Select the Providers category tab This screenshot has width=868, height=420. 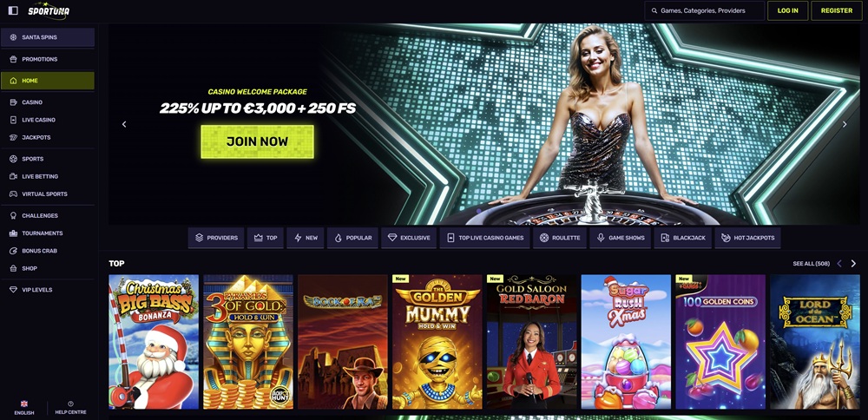[x=216, y=238]
